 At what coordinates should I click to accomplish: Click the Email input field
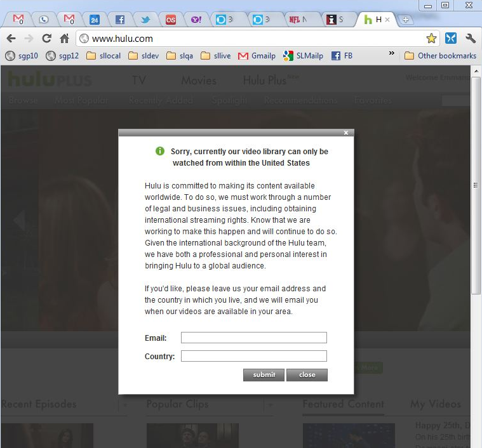tap(254, 338)
